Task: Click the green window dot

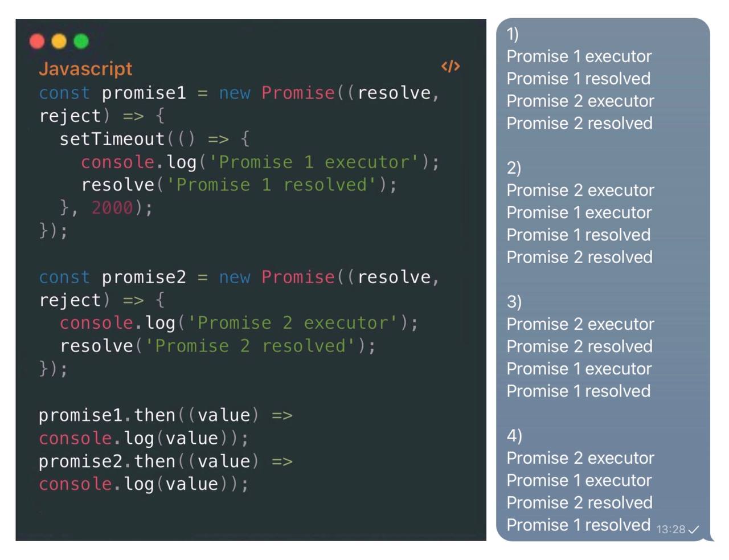Action: click(81, 41)
